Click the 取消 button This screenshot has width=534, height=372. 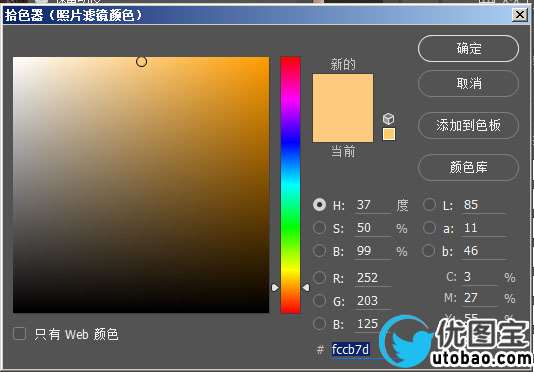pyautogui.click(x=468, y=83)
